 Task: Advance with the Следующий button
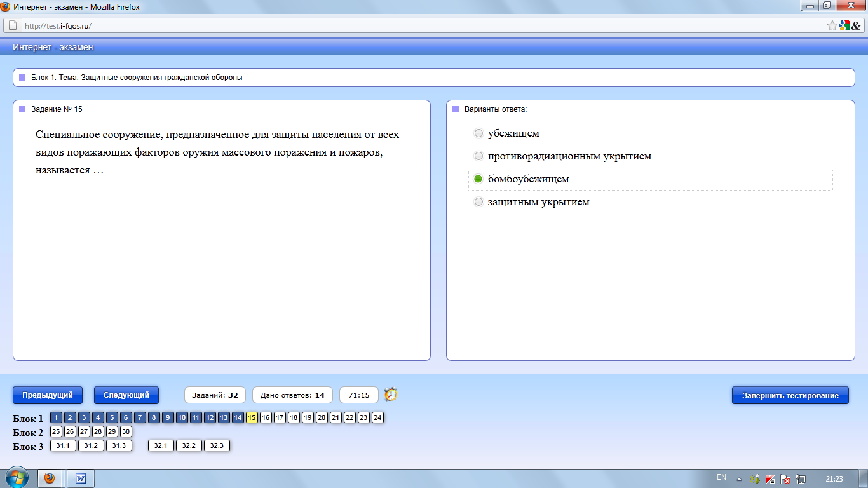point(126,395)
